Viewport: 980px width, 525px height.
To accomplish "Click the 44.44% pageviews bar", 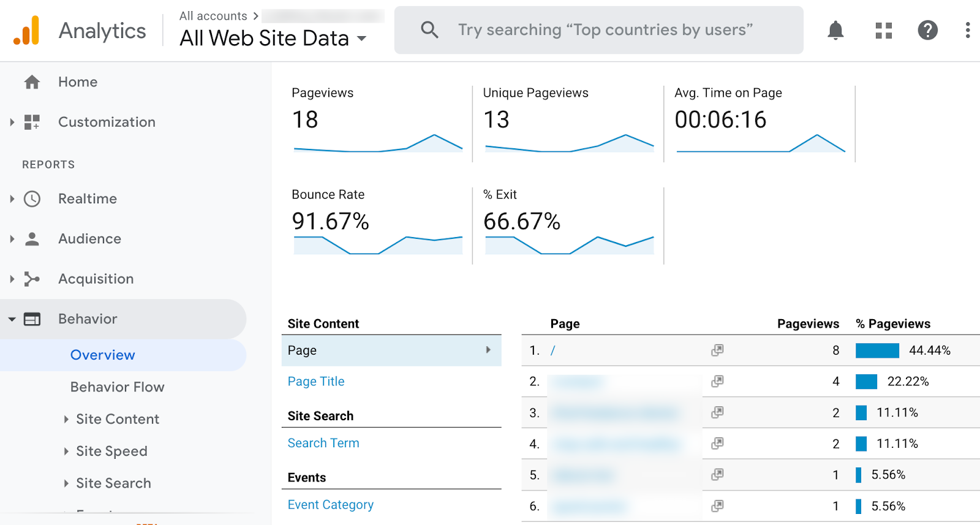I will click(x=877, y=350).
